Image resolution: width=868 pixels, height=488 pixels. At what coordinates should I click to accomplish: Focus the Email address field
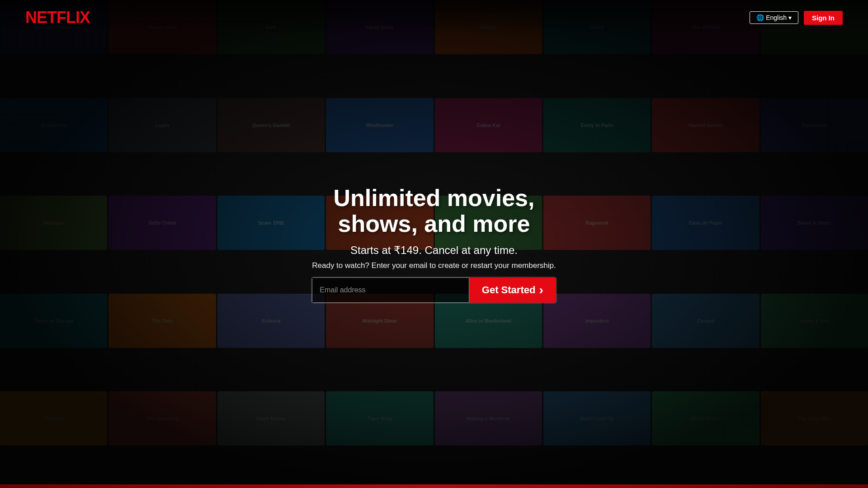391,290
